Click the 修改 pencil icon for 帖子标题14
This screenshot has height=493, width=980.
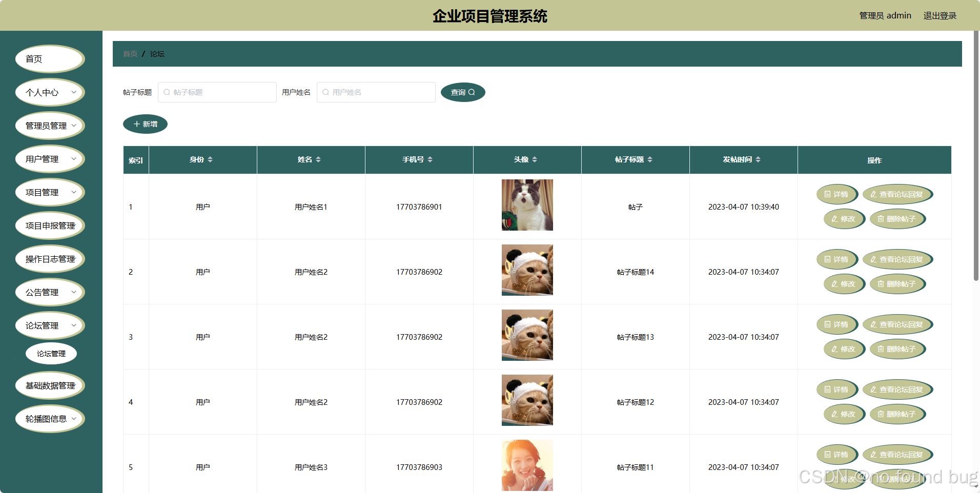click(x=834, y=283)
